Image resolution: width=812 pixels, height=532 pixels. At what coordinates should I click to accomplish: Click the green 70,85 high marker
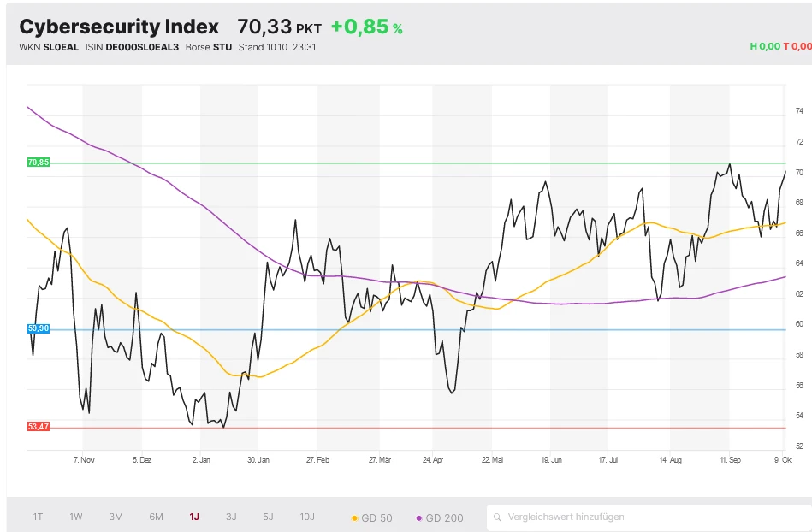39,163
